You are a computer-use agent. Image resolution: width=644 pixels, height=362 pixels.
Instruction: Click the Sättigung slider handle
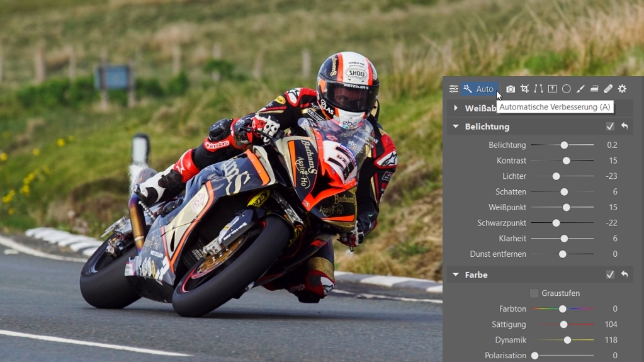(564, 325)
